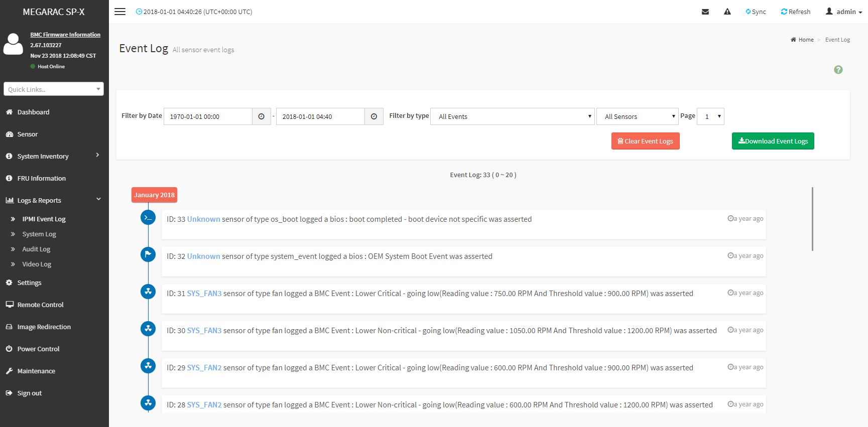Open the warning alerts triangle icon
The width and height of the screenshot is (868, 427).
click(727, 12)
